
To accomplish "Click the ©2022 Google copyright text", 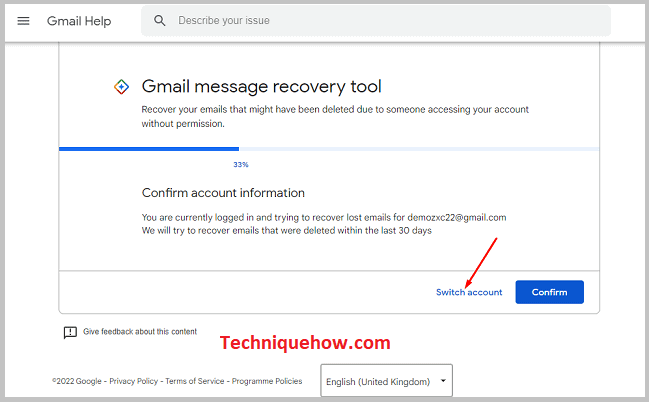I will pos(77,381).
